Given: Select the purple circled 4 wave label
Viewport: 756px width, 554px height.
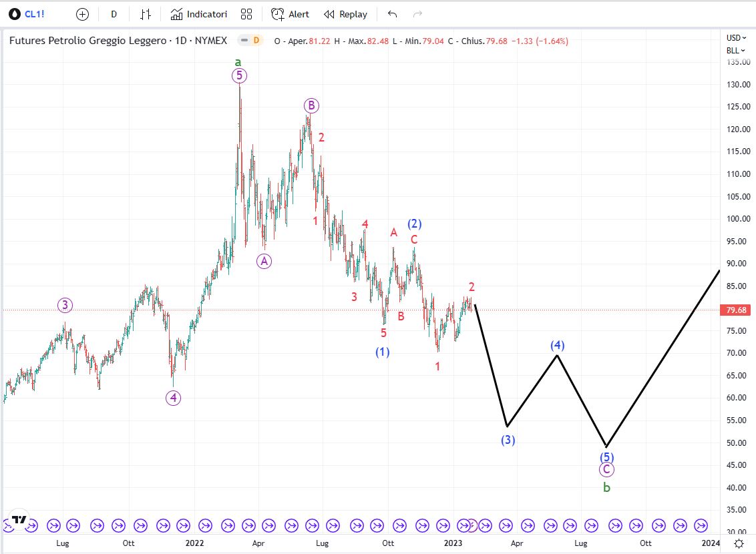Looking at the screenshot, I should point(173,398).
